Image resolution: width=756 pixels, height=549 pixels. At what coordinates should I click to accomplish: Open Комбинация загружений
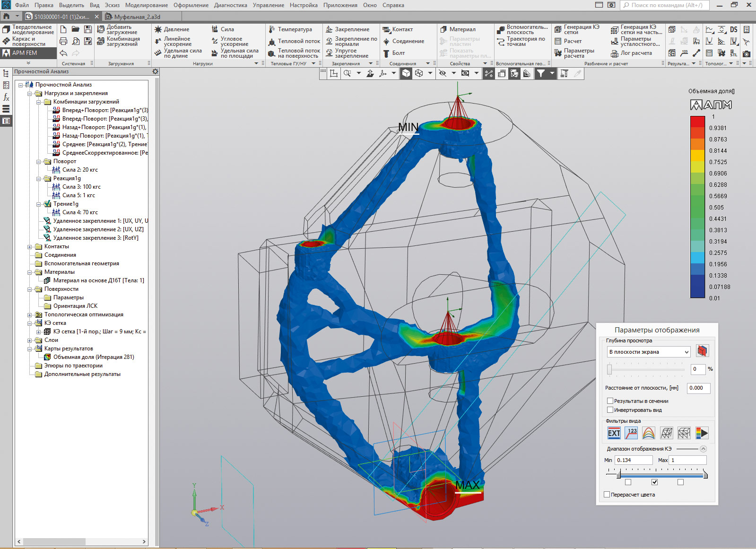click(118, 42)
